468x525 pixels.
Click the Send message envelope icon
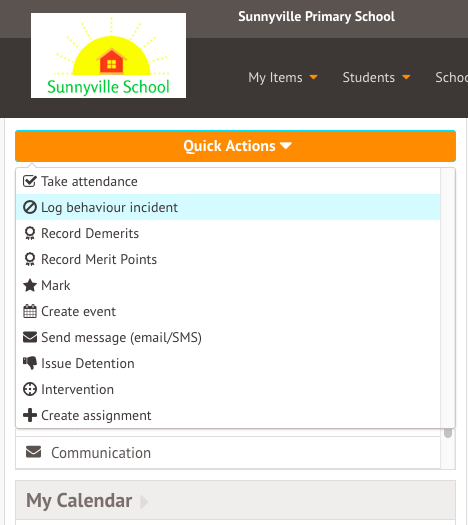30,337
